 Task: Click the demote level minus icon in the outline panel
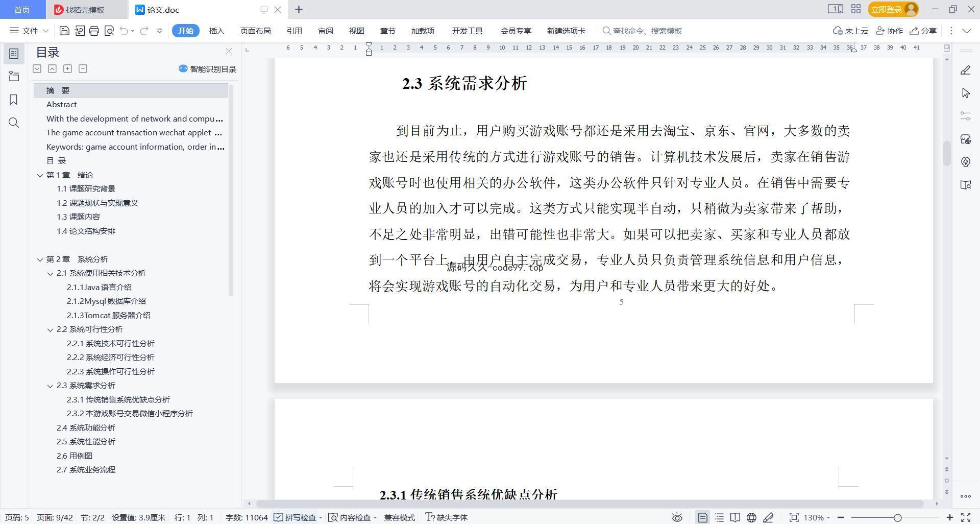[x=83, y=68]
